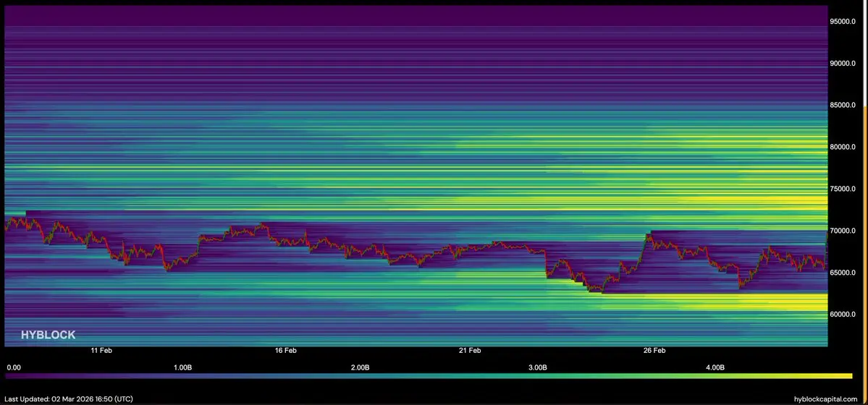Select the 11 Feb date label
Screen dimensions: 868x405
pyautogui.click(x=101, y=350)
